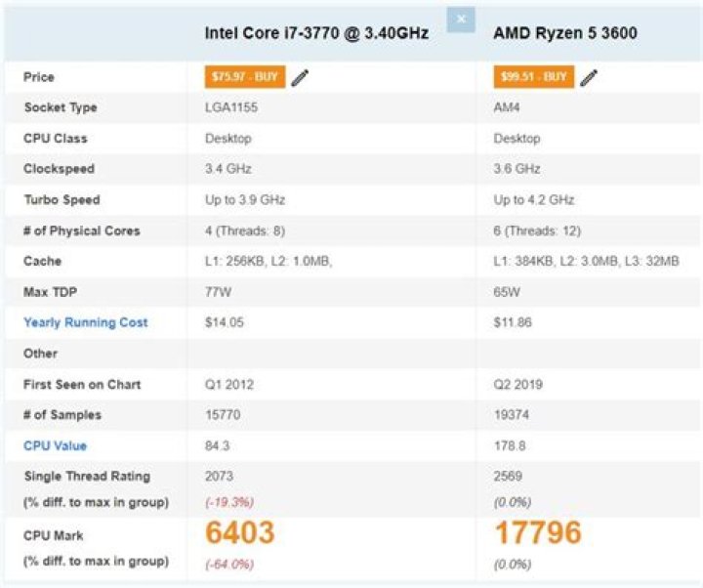Image resolution: width=703 pixels, height=588 pixels.
Task: Click the Ryzen CPU Mark score 17796
Action: [538, 533]
